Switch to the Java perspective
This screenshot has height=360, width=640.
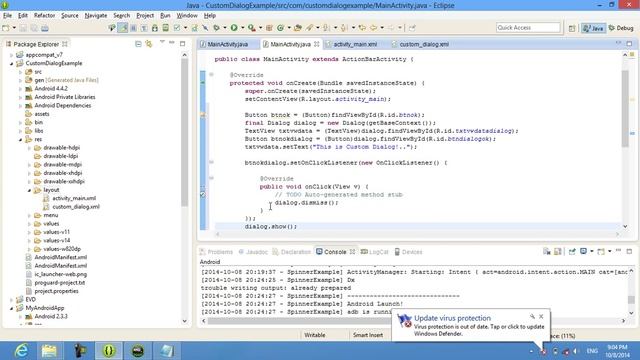pyautogui.click(x=593, y=28)
